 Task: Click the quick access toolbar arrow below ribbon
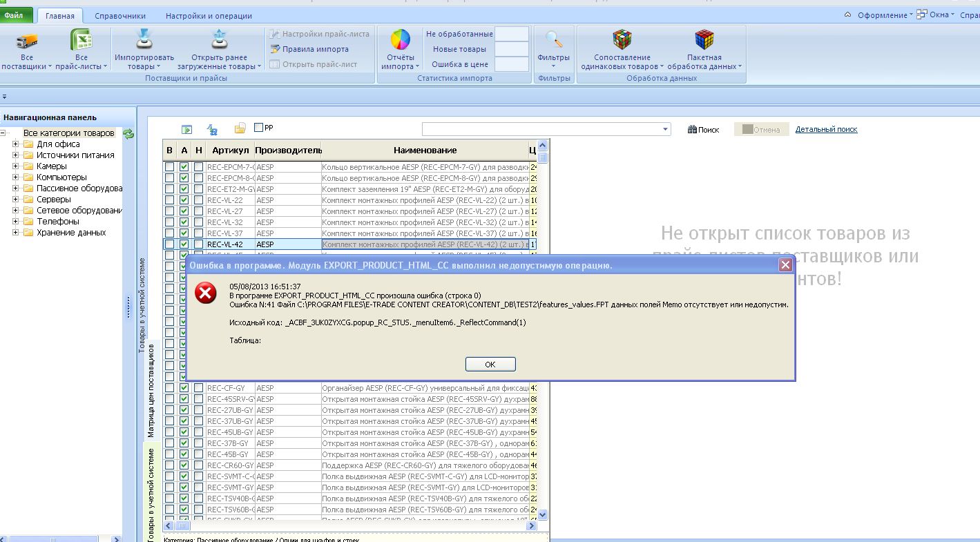point(4,97)
